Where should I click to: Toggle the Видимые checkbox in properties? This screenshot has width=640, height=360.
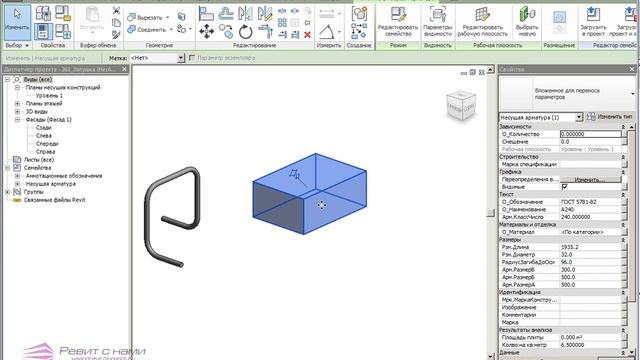(x=564, y=187)
